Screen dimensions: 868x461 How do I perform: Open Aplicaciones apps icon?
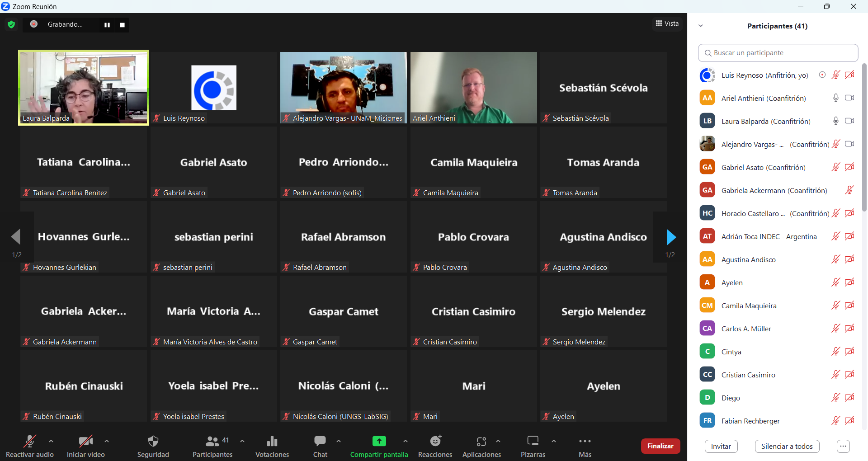coord(481,442)
